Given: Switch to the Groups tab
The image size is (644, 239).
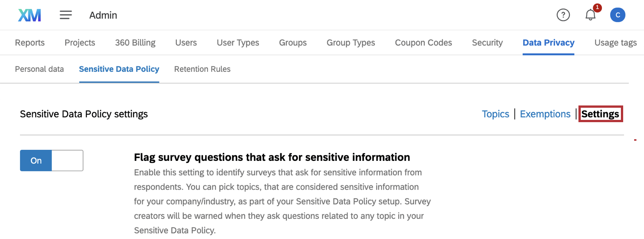Looking at the screenshot, I should (x=293, y=43).
